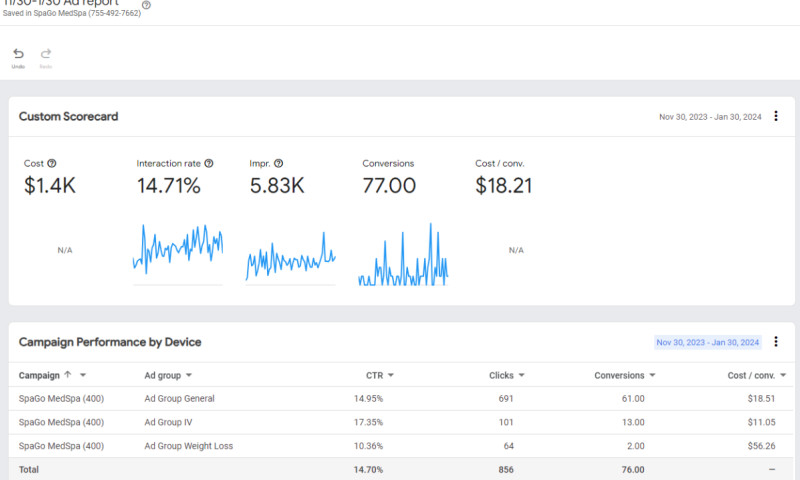The image size is (800, 480).
Task: Click help icon beside Interaction rate
Action: coord(209,163)
